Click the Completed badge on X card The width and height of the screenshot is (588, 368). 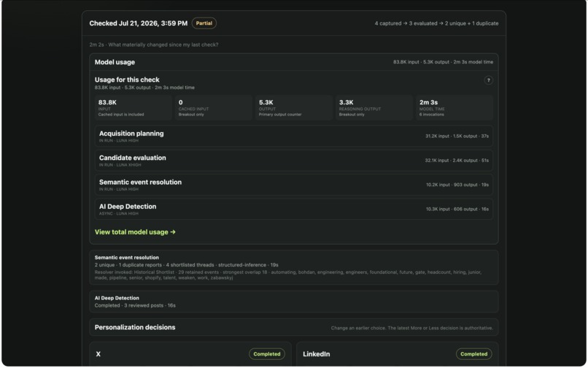tap(266, 354)
